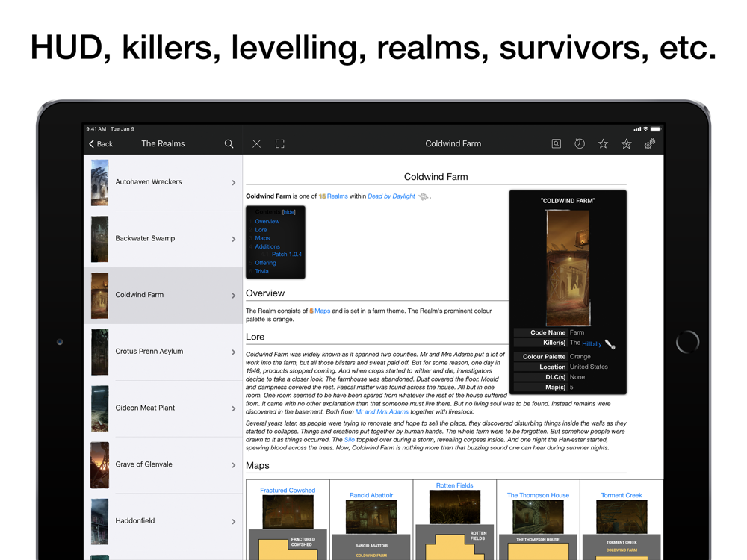
Task: Open The Thompson House map link
Action: (538, 495)
